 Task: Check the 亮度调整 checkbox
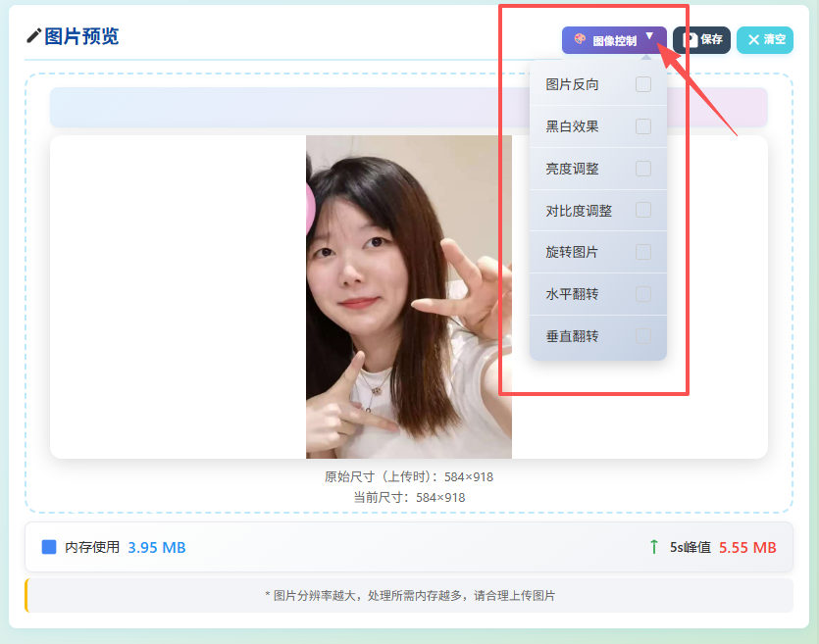(x=643, y=169)
